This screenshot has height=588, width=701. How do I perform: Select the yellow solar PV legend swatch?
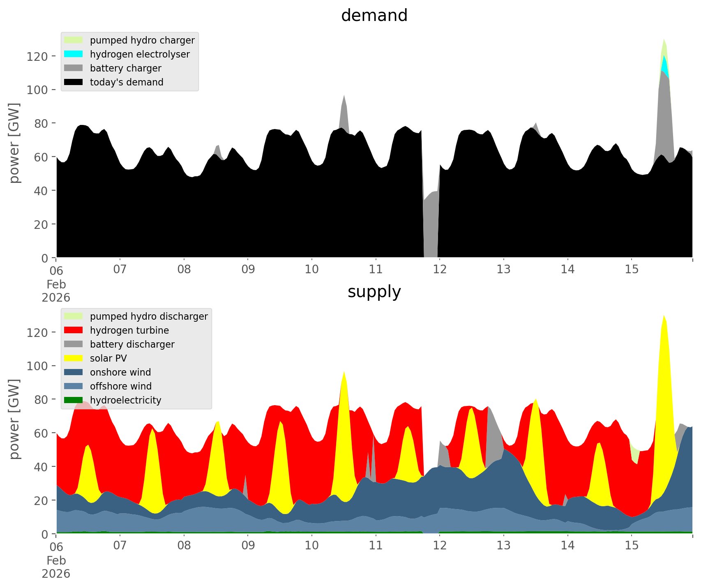(74, 358)
